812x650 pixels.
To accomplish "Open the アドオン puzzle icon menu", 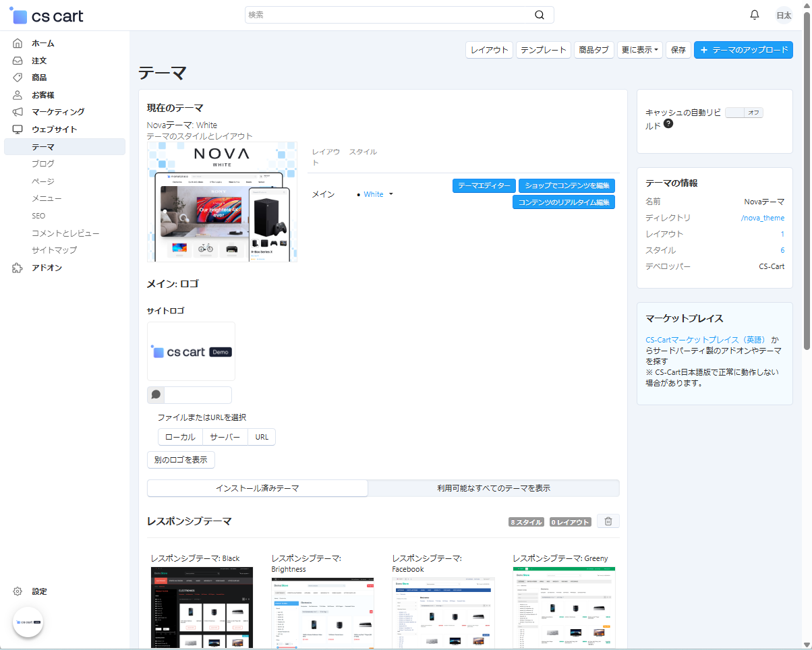I will click(x=18, y=268).
